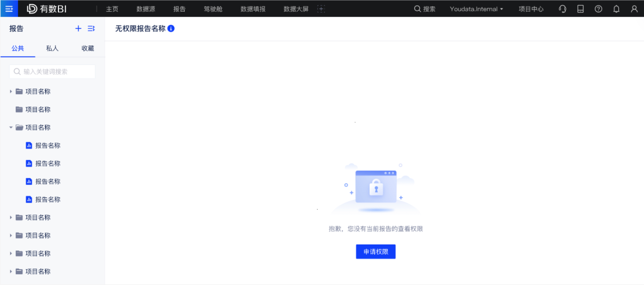Image resolution: width=644 pixels, height=285 pixels.
Task: Click the plus icon to add report
Action: coord(78,29)
